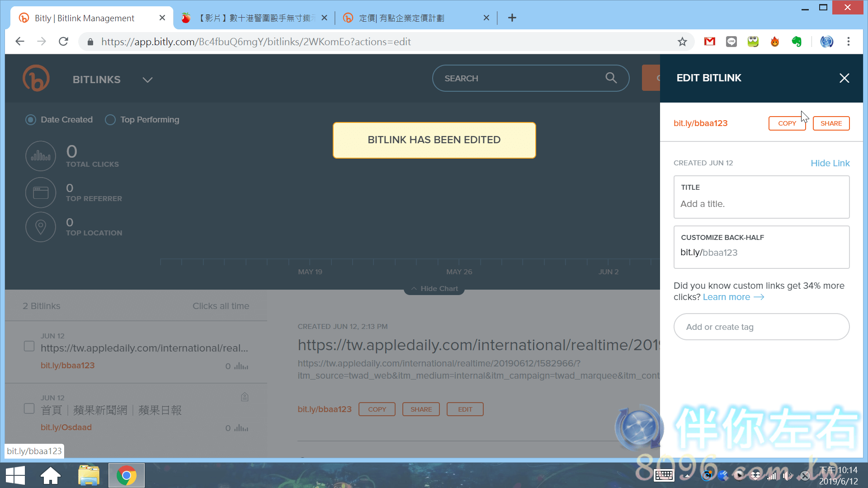Collapse chart with Hide Chart
868x488 pixels.
434,289
